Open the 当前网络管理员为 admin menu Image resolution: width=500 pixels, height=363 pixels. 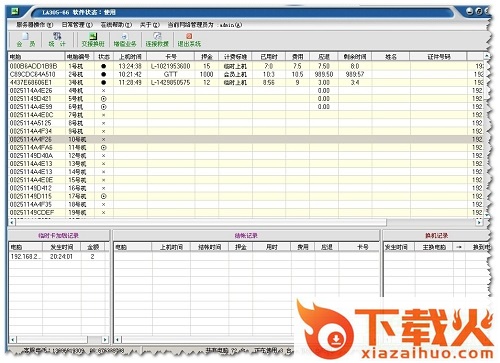click(205, 25)
